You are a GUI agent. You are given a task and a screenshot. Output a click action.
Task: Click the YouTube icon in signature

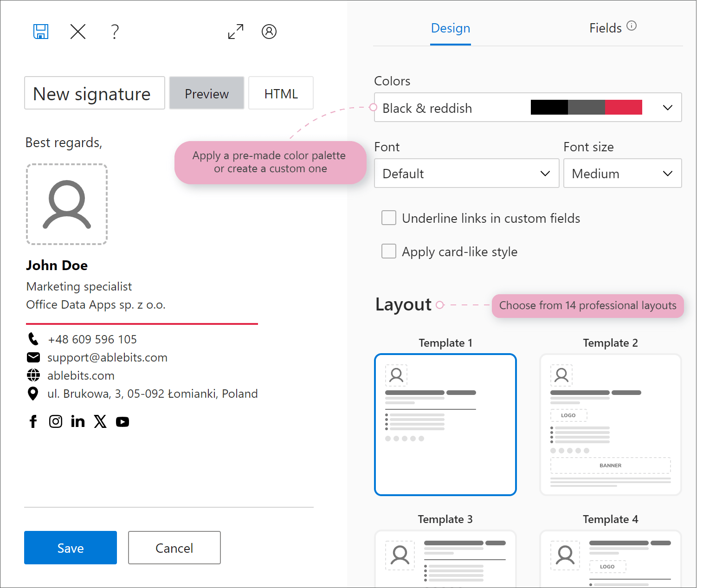click(x=123, y=422)
